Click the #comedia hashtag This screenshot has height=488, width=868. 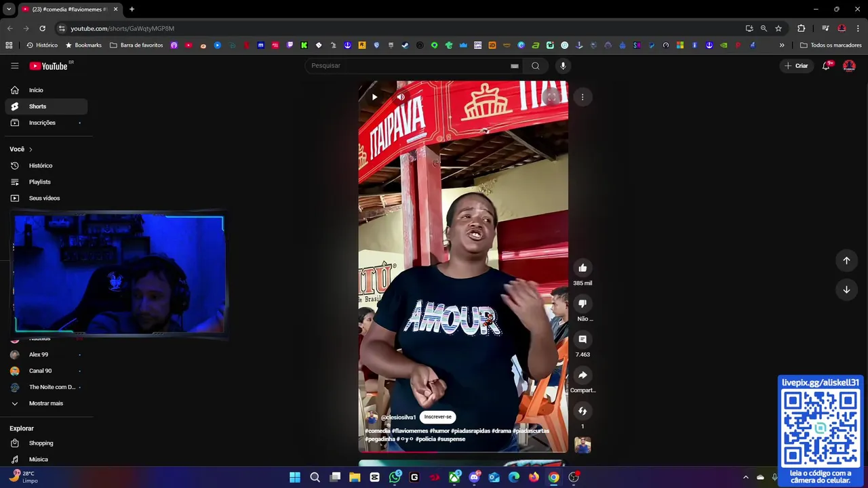pos(378,431)
